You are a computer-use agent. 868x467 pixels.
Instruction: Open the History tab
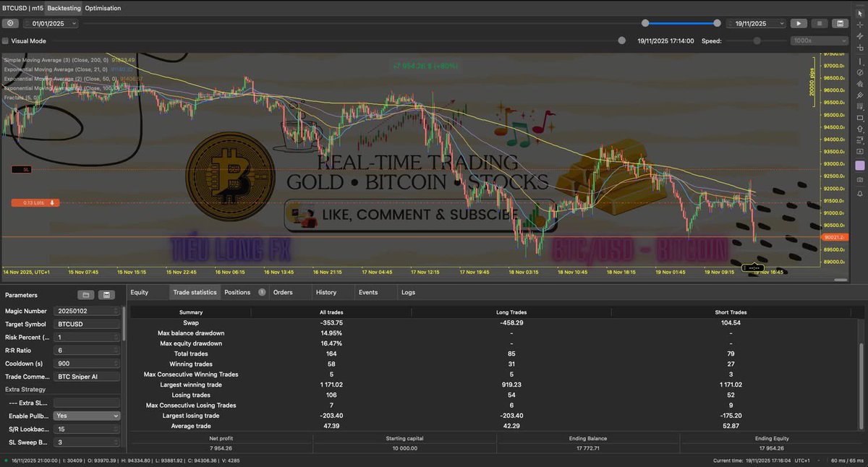pos(326,293)
